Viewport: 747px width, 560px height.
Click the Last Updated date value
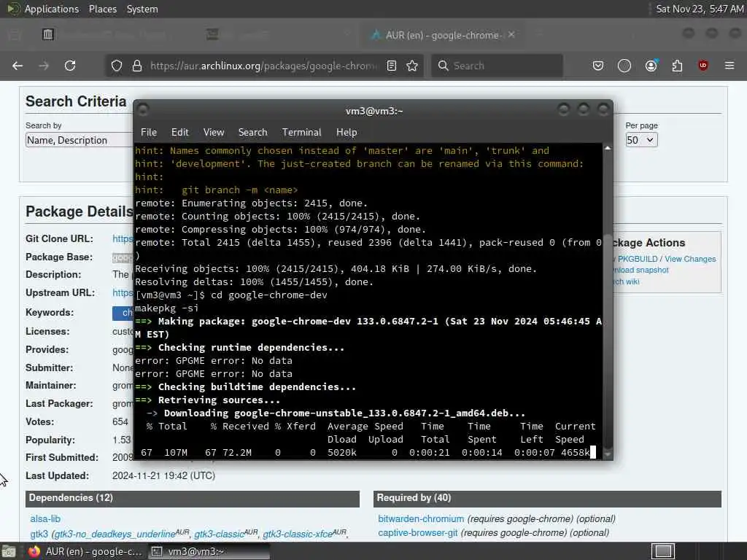163,475
